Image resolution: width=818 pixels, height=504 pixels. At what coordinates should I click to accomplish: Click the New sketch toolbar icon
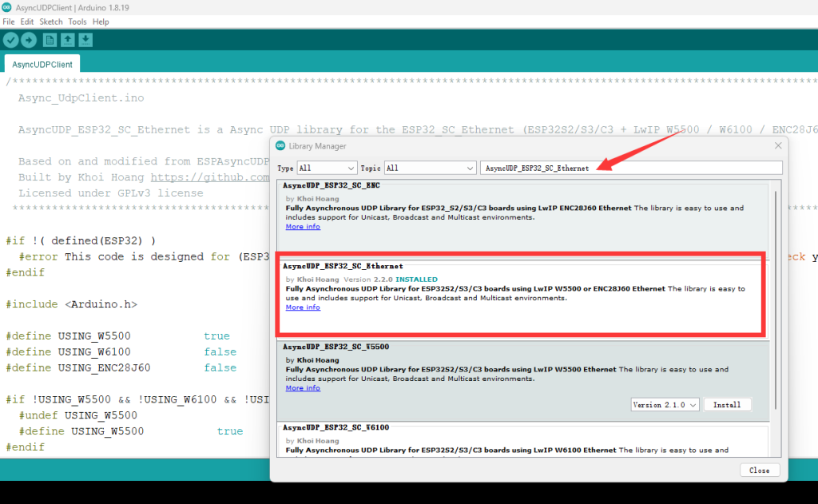point(50,40)
